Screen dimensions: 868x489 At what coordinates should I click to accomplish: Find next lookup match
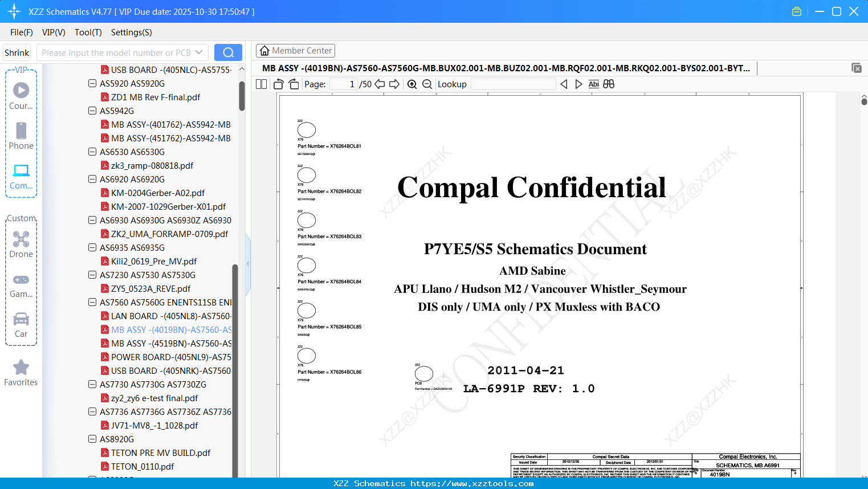pyautogui.click(x=578, y=84)
